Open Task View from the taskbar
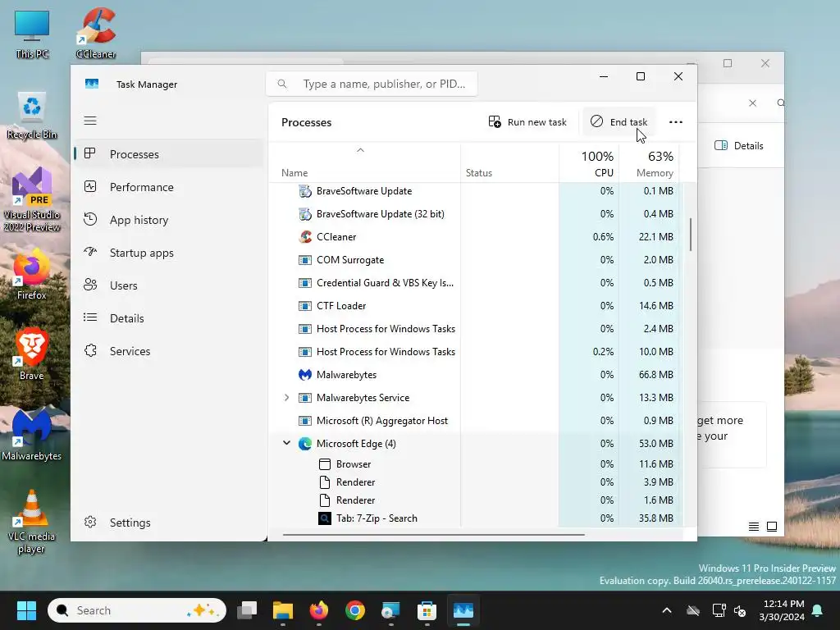The image size is (840, 630). click(x=247, y=610)
